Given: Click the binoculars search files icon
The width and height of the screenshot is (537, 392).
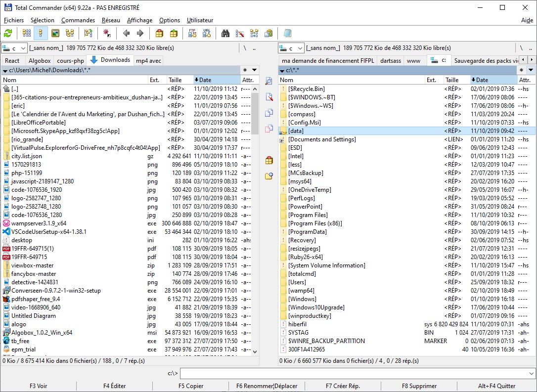Looking at the screenshot, I should [x=225, y=33].
